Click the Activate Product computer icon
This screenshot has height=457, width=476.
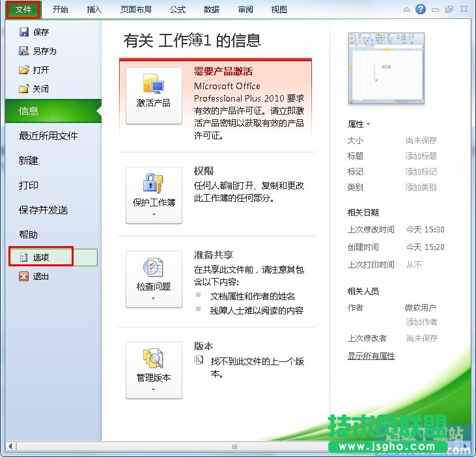click(x=154, y=83)
